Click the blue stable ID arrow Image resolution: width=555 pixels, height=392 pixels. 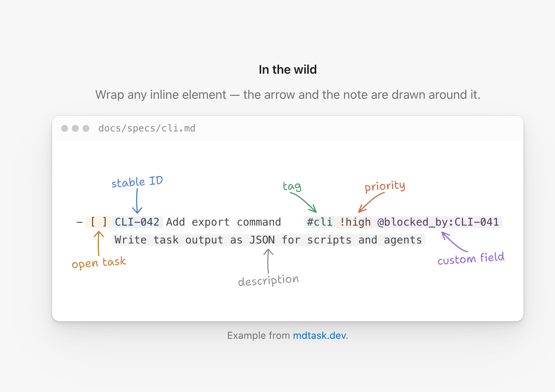pyautogui.click(x=137, y=201)
